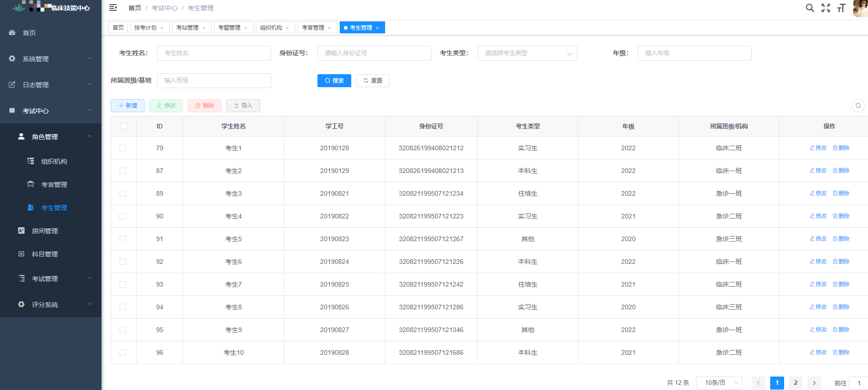Check the row checkbox for 考生5
This screenshot has height=390, width=868.
coord(123,239)
